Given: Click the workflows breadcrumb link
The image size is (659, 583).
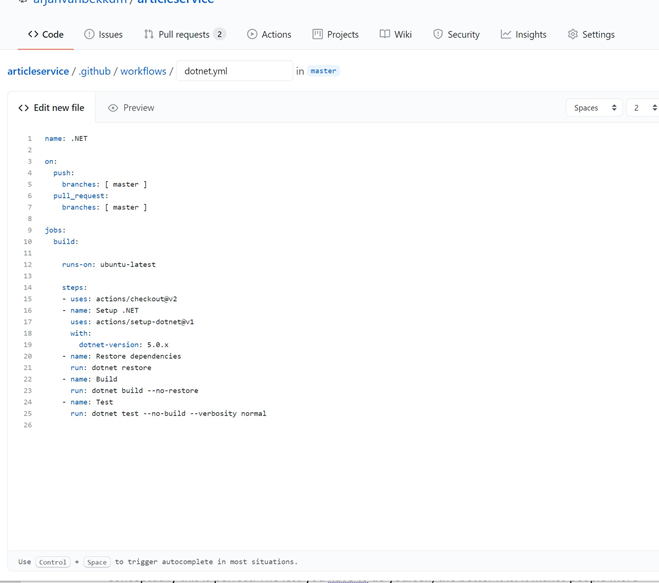Looking at the screenshot, I should pyautogui.click(x=143, y=71).
